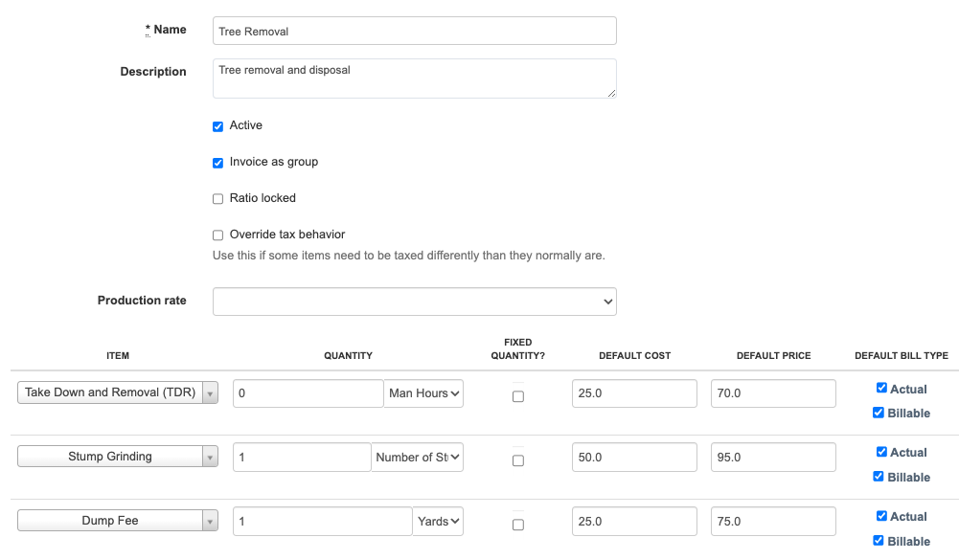The image size is (959, 560).
Task: Uncheck Actual for Take Down and Removal
Action: tap(881, 388)
